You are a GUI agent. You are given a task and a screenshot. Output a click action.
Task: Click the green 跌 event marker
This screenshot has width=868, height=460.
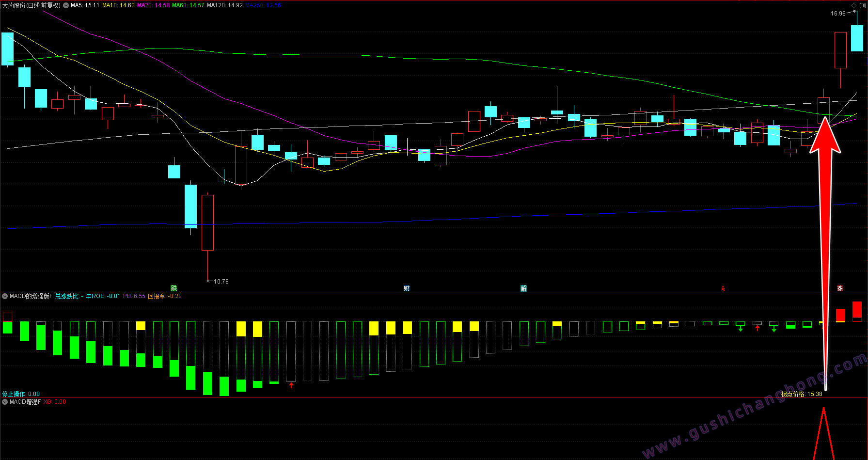174,288
